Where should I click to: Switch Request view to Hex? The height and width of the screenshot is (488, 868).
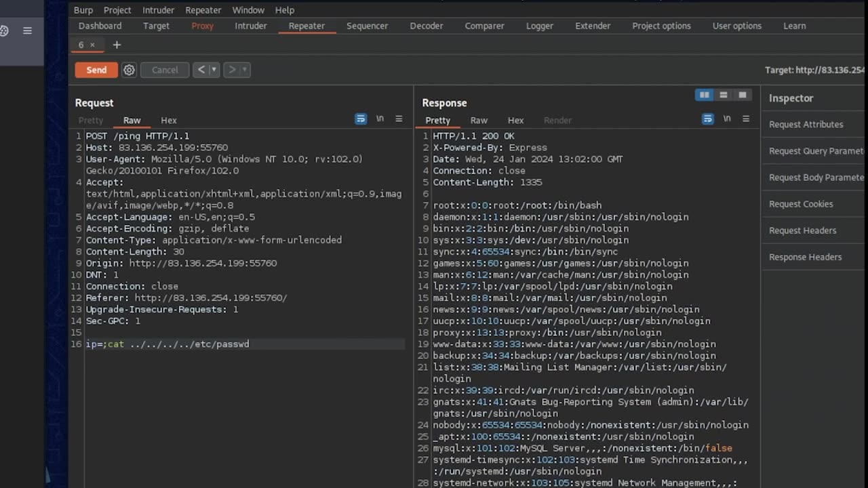click(169, 120)
